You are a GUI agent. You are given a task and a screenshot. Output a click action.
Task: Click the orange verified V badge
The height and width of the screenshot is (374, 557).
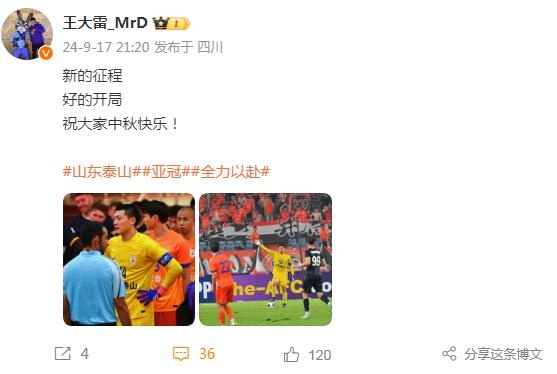pyautogui.click(x=46, y=53)
